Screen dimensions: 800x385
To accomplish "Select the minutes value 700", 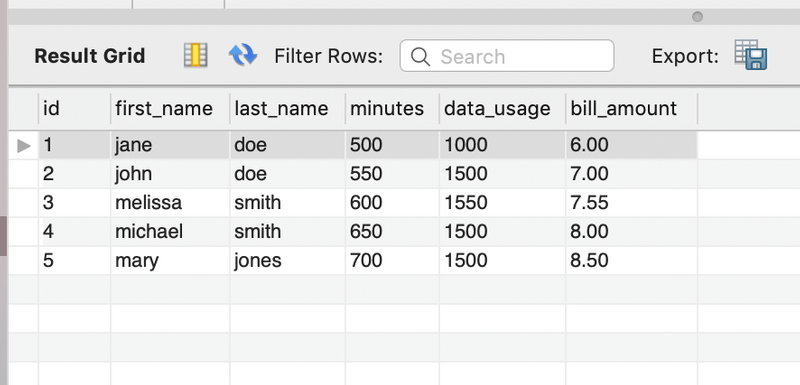I will 392,261.
